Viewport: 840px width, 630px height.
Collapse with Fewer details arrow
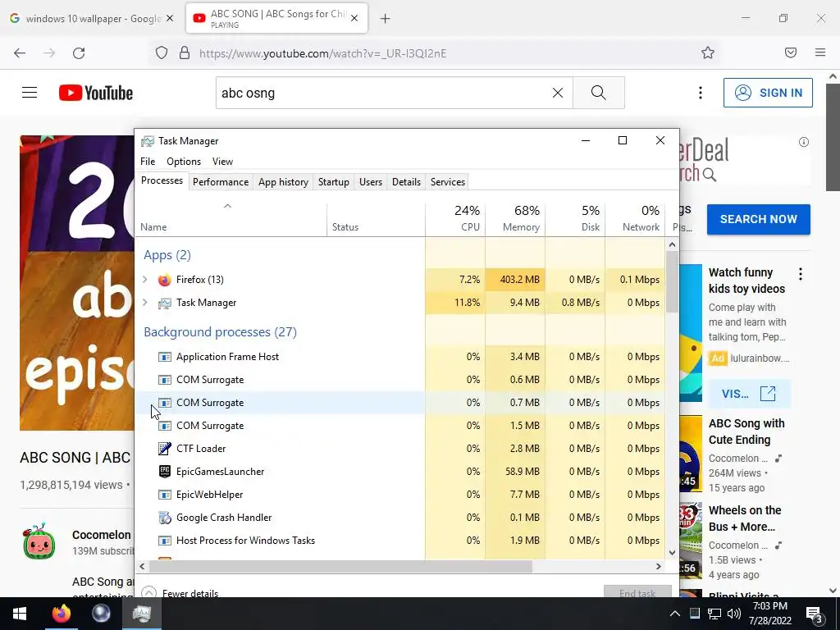pos(149,592)
